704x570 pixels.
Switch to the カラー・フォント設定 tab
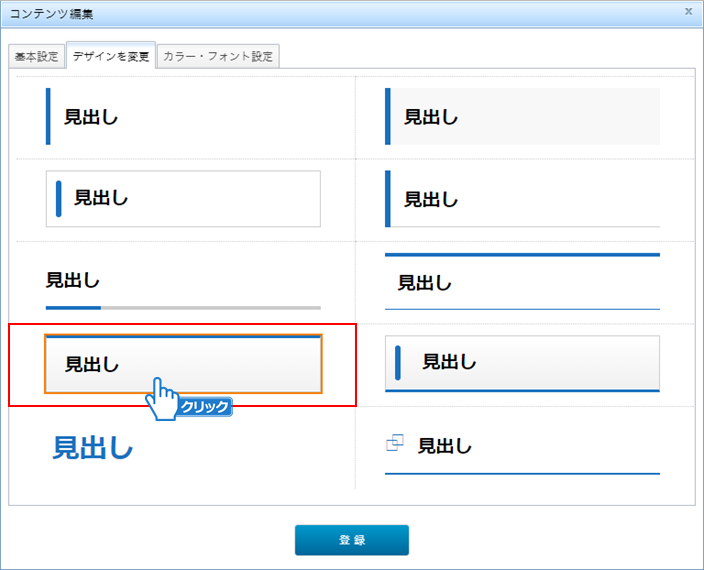[217, 57]
